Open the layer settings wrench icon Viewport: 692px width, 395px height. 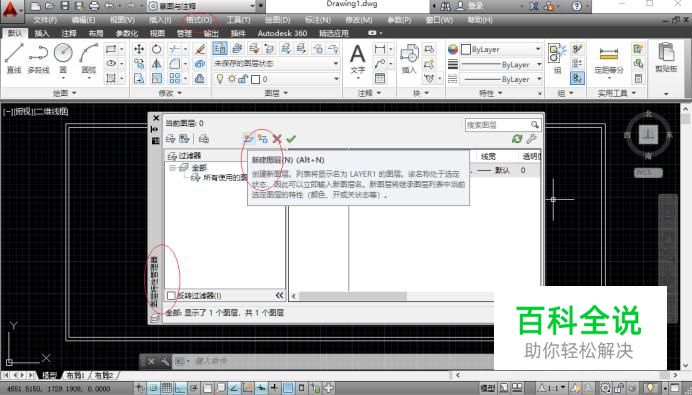(x=531, y=139)
